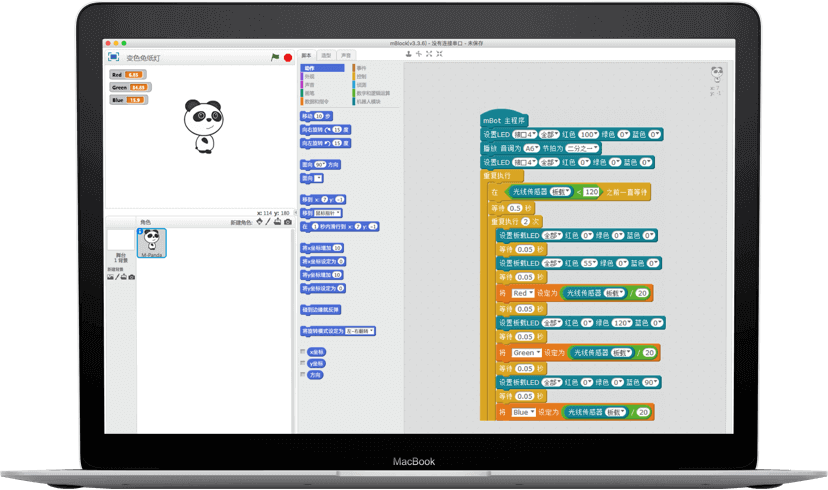Edit the repeat count 2 in 重复执行 block
The image size is (828, 490).
[525, 222]
